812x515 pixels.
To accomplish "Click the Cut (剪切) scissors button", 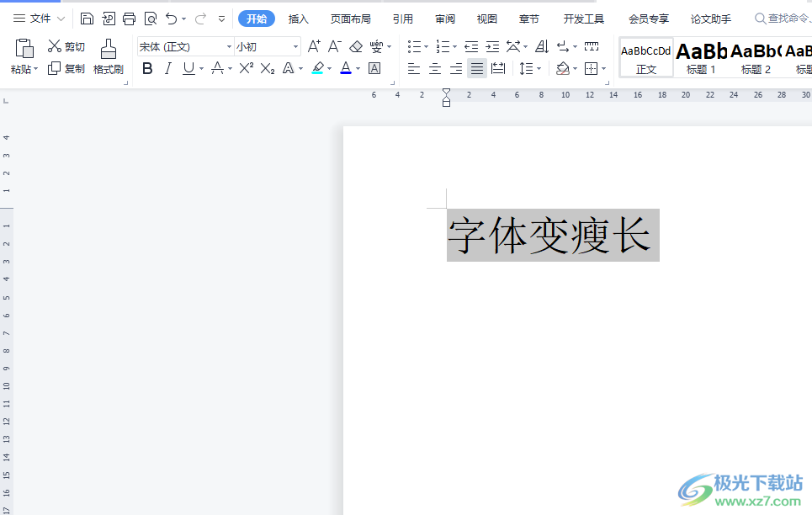I will 66,46.
